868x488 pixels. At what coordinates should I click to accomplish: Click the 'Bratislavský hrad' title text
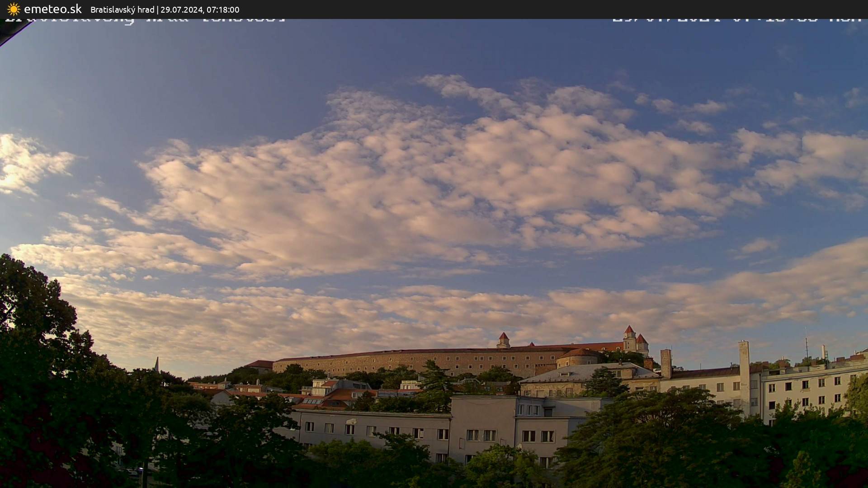click(122, 9)
